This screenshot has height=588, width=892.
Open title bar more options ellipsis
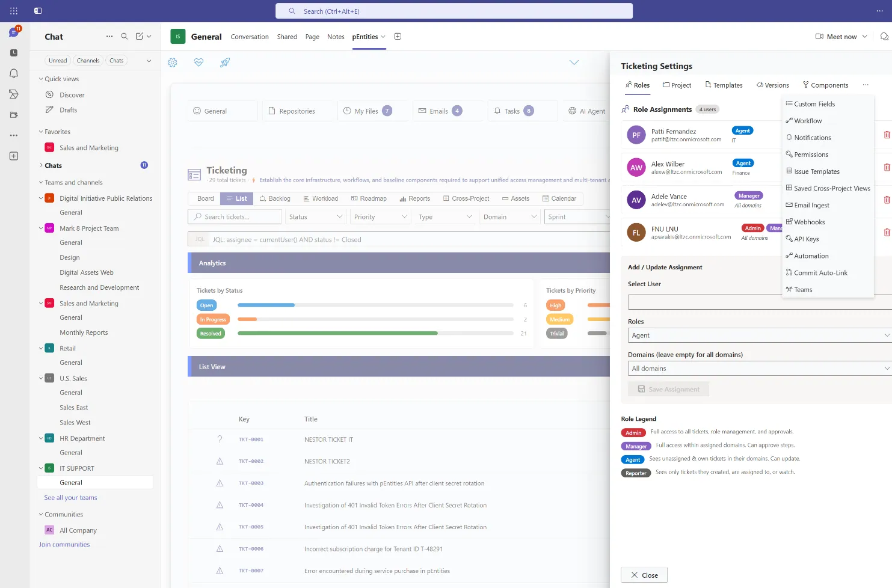tap(879, 11)
